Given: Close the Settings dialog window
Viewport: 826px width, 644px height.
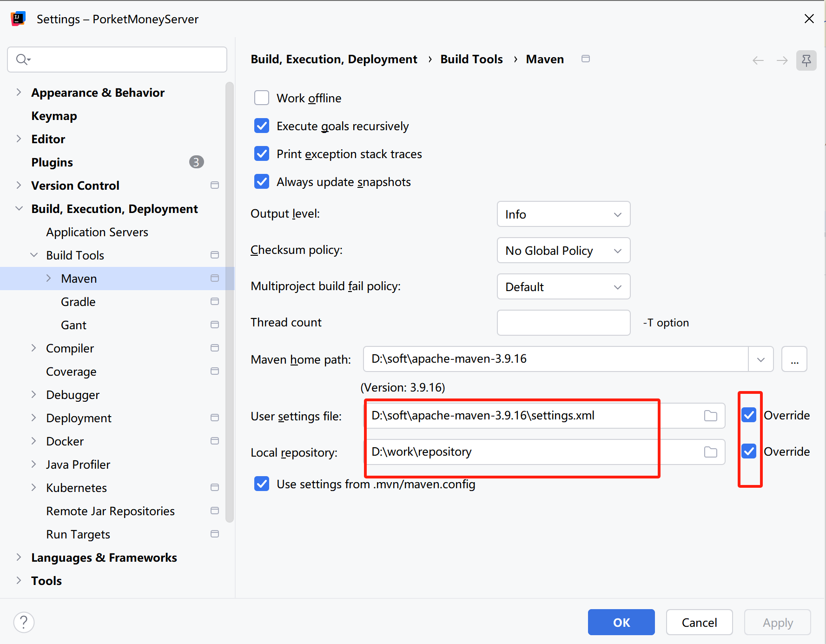Looking at the screenshot, I should [809, 19].
